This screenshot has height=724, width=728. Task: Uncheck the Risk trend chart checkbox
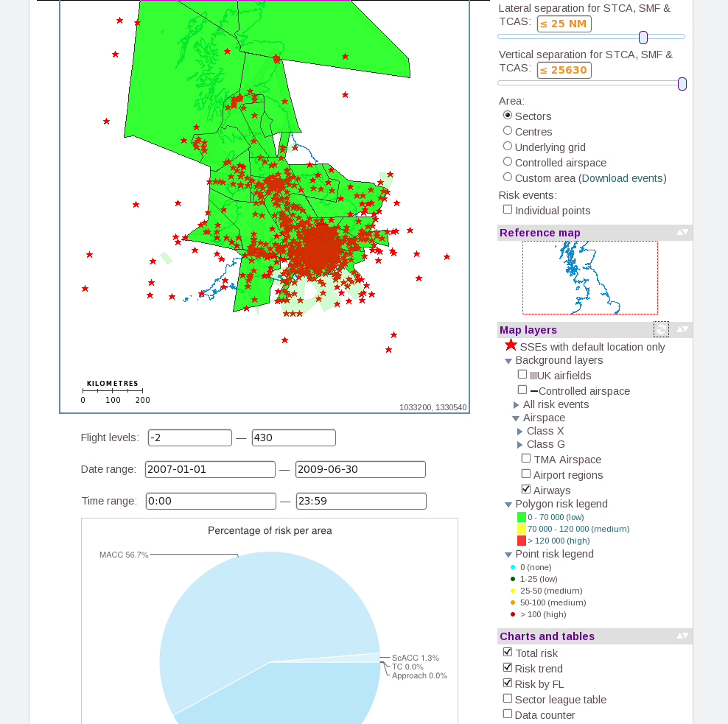(x=508, y=667)
